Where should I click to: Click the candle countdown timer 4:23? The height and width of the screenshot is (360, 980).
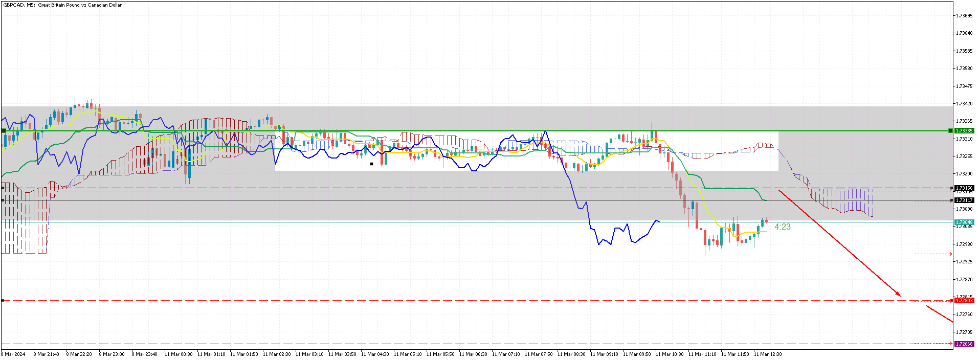pyautogui.click(x=783, y=227)
